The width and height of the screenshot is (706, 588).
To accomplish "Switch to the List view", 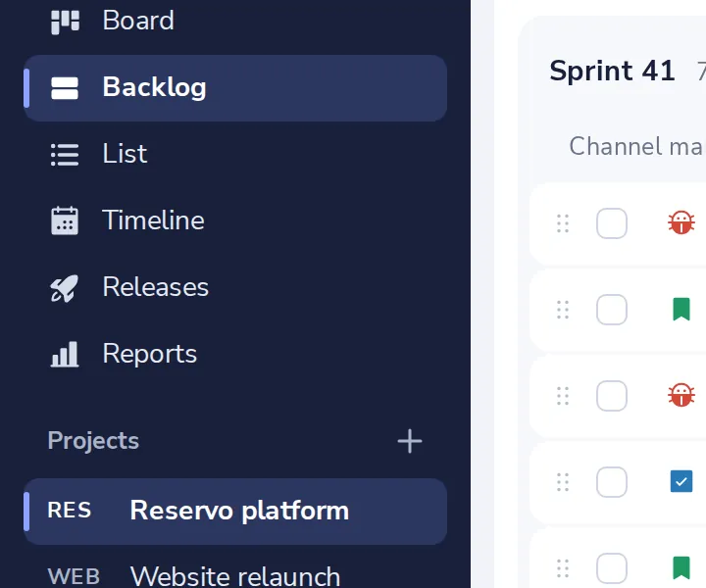I will [x=235, y=154].
